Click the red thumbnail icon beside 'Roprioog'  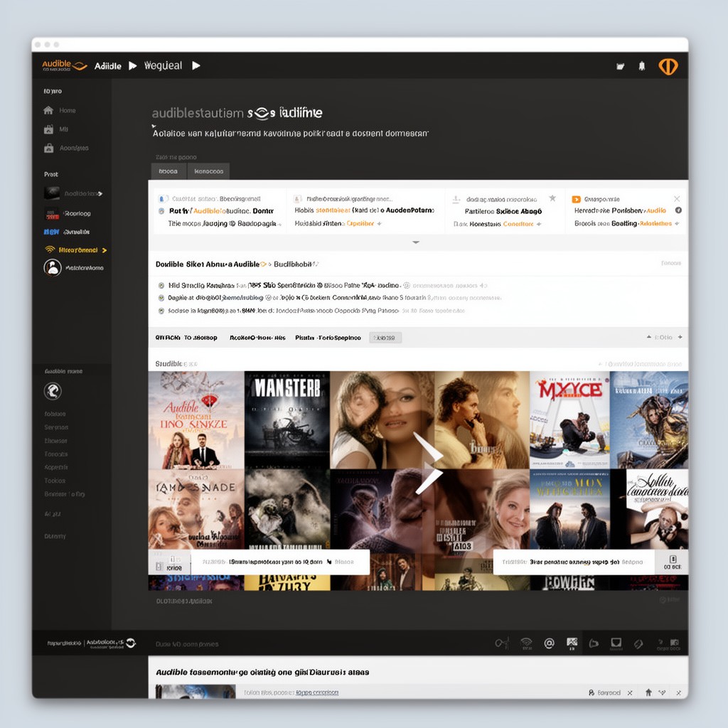pyautogui.click(x=51, y=213)
